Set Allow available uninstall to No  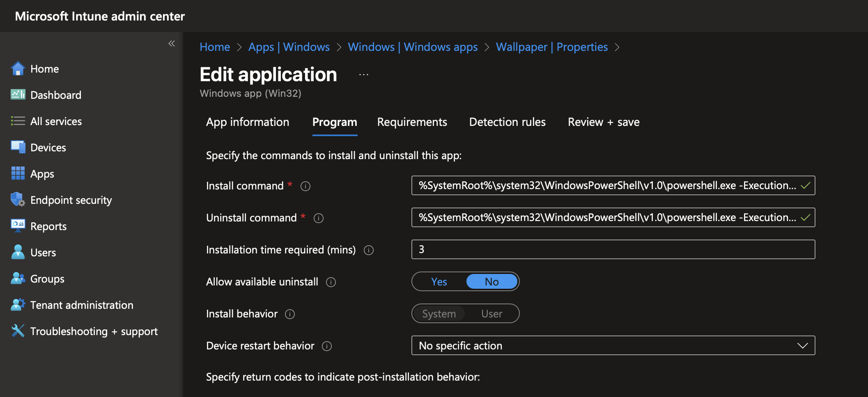coord(492,282)
